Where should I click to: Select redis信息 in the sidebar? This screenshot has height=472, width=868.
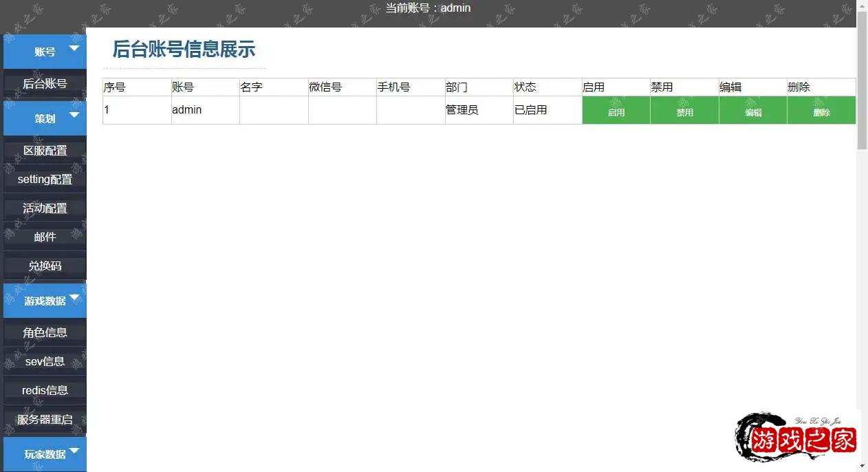(x=45, y=390)
